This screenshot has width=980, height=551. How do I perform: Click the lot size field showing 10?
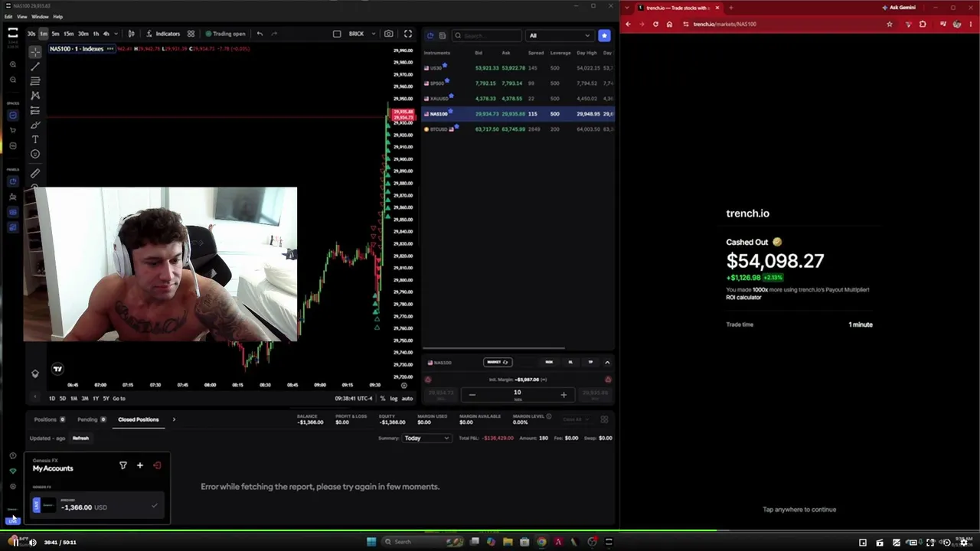coord(518,393)
